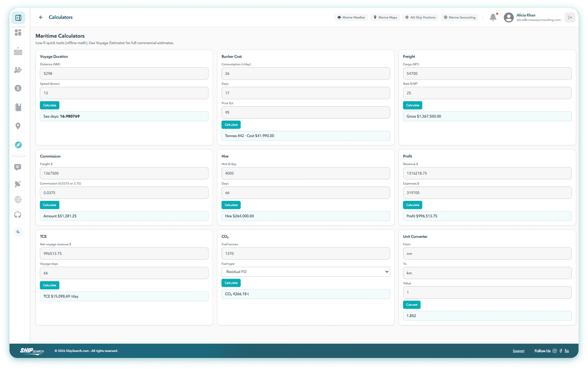The height and width of the screenshot is (369, 588).
Task: Open the LinkedIn icon in footer
Action: [567, 351]
